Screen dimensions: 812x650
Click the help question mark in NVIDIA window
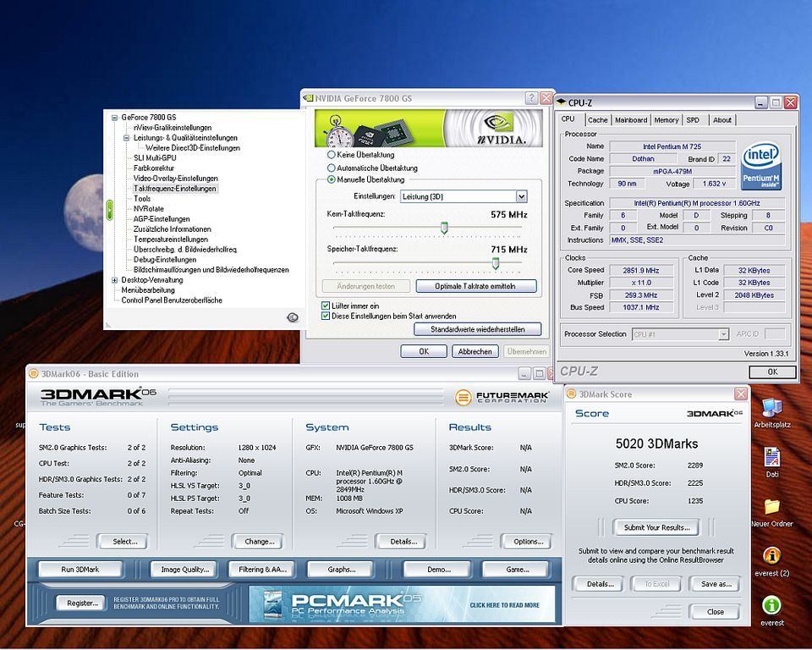click(x=531, y=98)
